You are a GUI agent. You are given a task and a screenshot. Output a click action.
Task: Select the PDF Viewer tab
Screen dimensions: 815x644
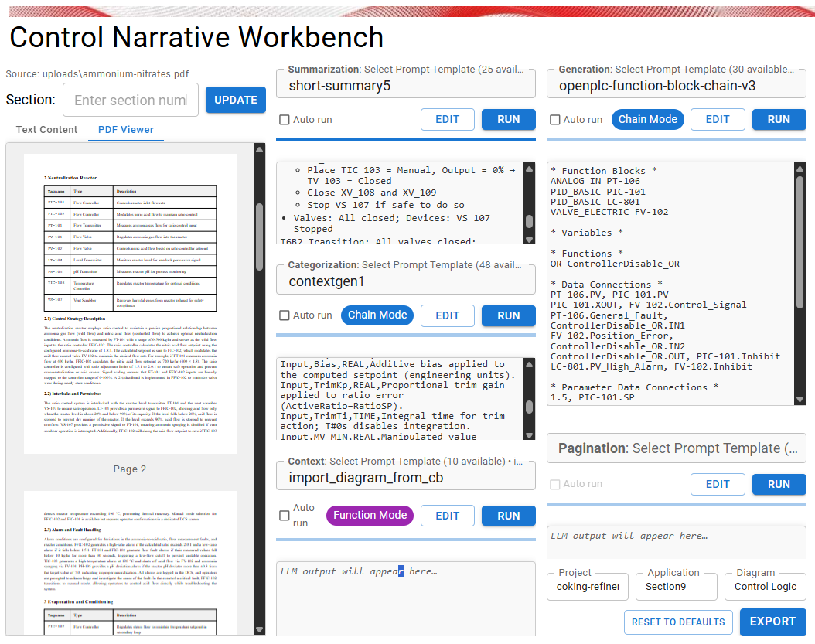(125, 130)
